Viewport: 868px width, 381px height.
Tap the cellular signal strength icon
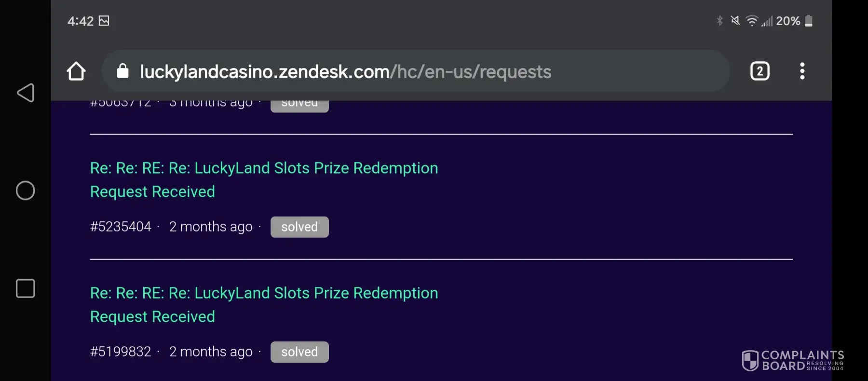point(767,21)
